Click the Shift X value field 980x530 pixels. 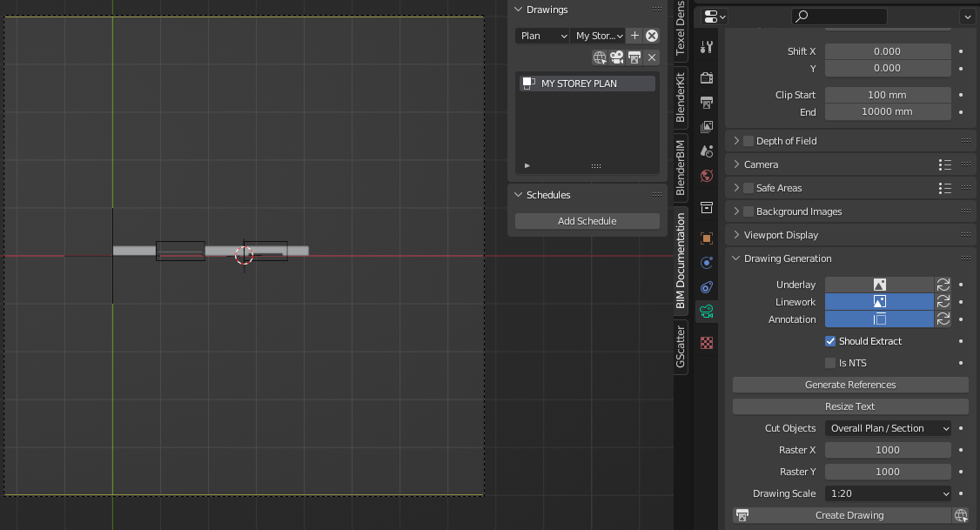pyautogui.click(x=888, y=51)
